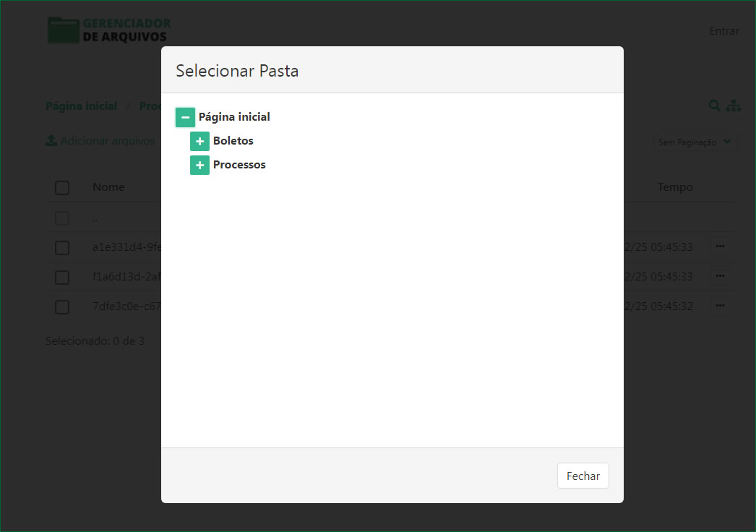Image resolution: width=756 pixels, height=532 pixels.
Task: Expand the Boletos folder with plus icon
Action: (x=199, y=142)
